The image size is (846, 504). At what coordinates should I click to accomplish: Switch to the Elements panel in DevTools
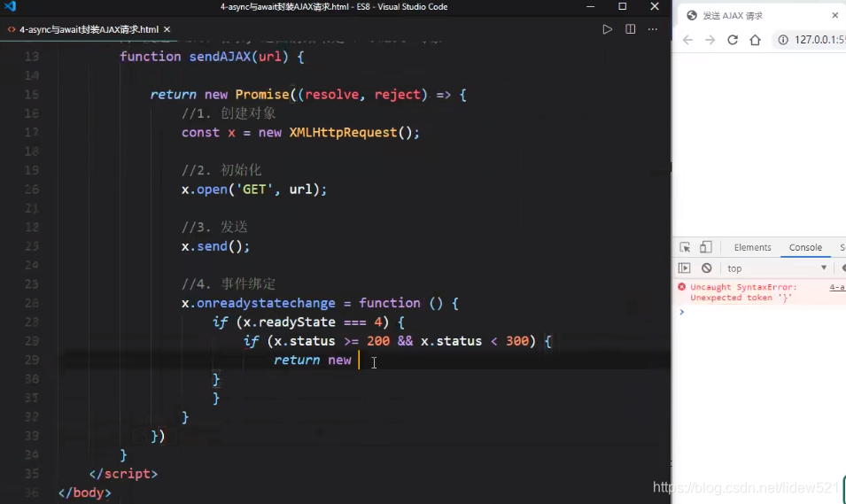point(752,247)
